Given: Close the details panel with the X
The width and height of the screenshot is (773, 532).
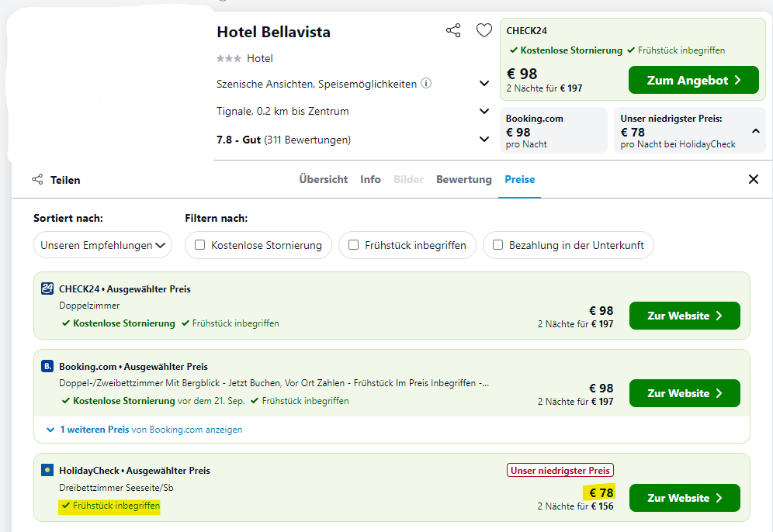Looking at the screenshot, I should [754, 179].
